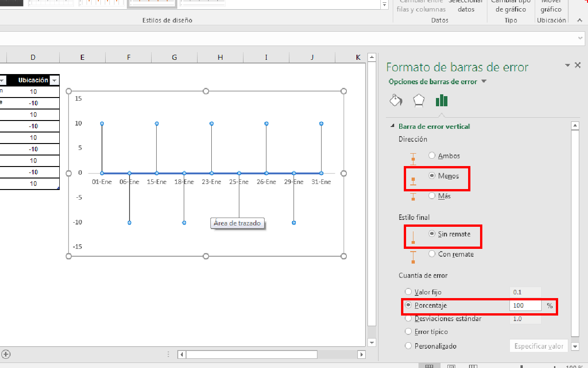588x368 pixels.
Task: Collapse the Barra de error vertical section
Action: click(392, 126)
